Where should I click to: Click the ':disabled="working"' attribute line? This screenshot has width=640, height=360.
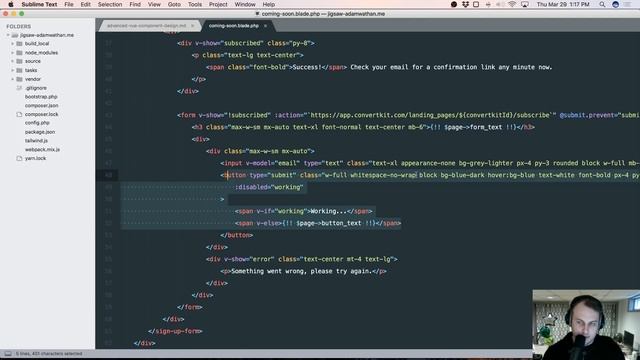coord(269,187)
